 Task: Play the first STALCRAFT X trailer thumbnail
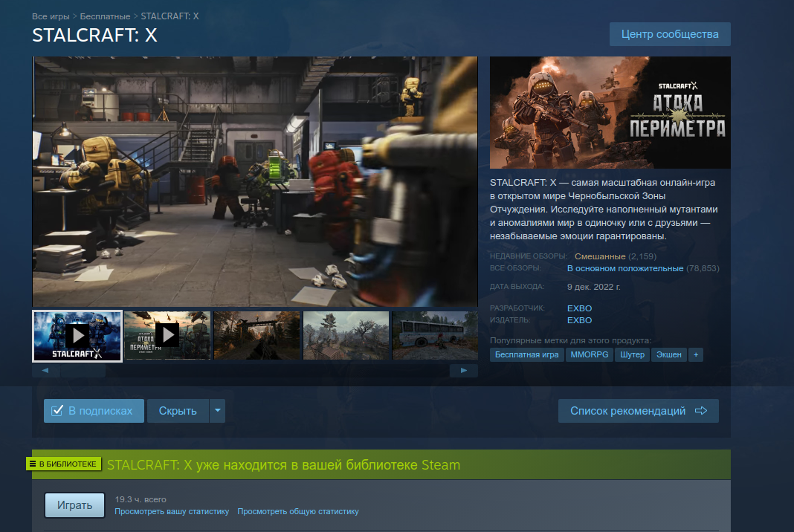pyautogui.click(x=77, y=336)
